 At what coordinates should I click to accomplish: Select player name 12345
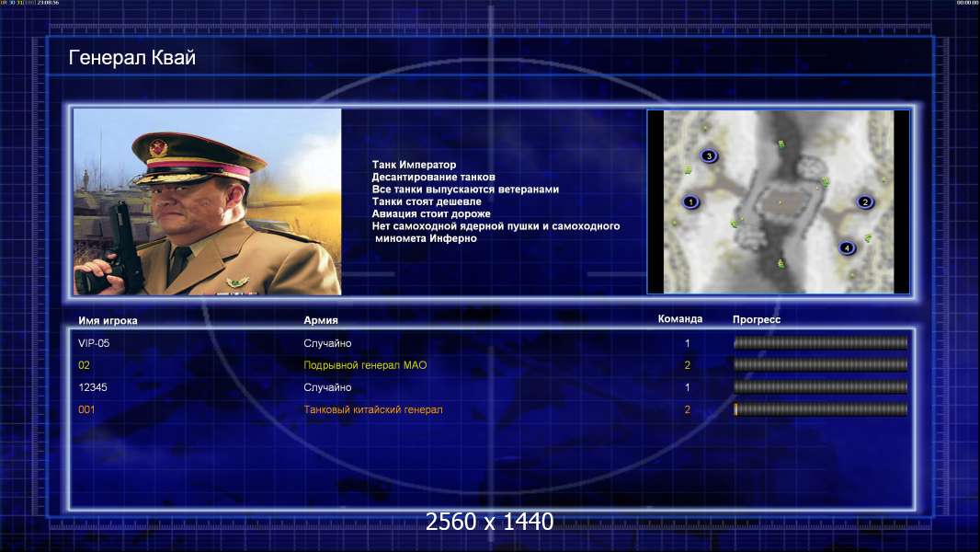coord(93,387)
